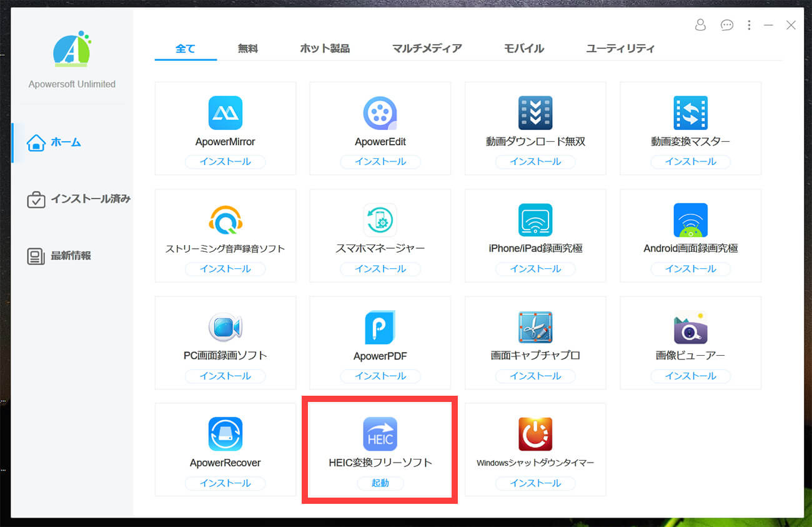Install ApowerMirror

pyautogui.click(x=225, y=162)
